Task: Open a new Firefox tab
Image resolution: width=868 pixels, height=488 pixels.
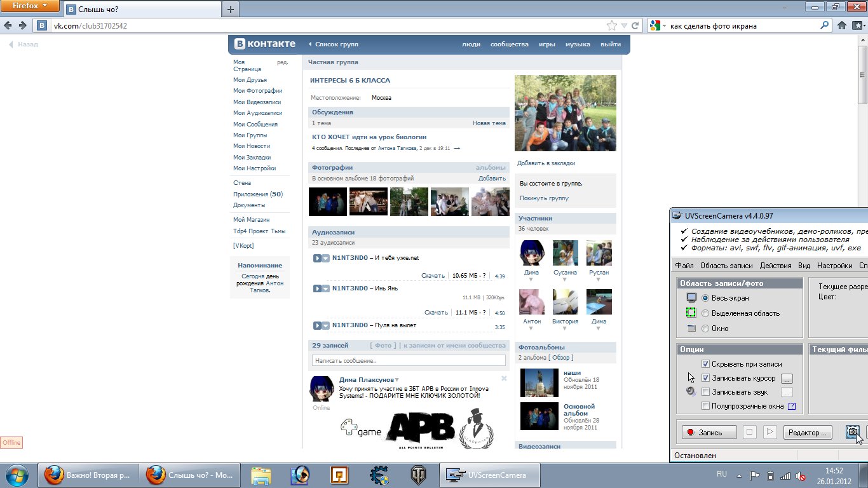Action: pos(230,9)
